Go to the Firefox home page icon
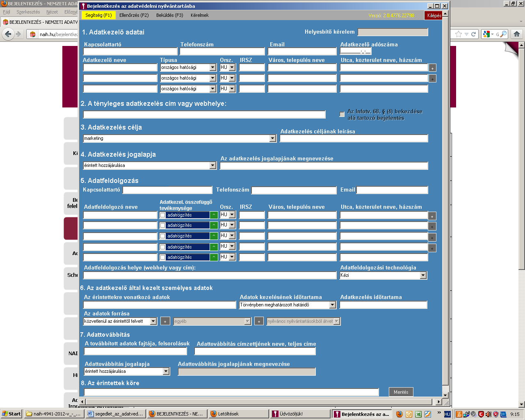Image resolution: width=525 pixels, height=420 pixels. [517, 34]
